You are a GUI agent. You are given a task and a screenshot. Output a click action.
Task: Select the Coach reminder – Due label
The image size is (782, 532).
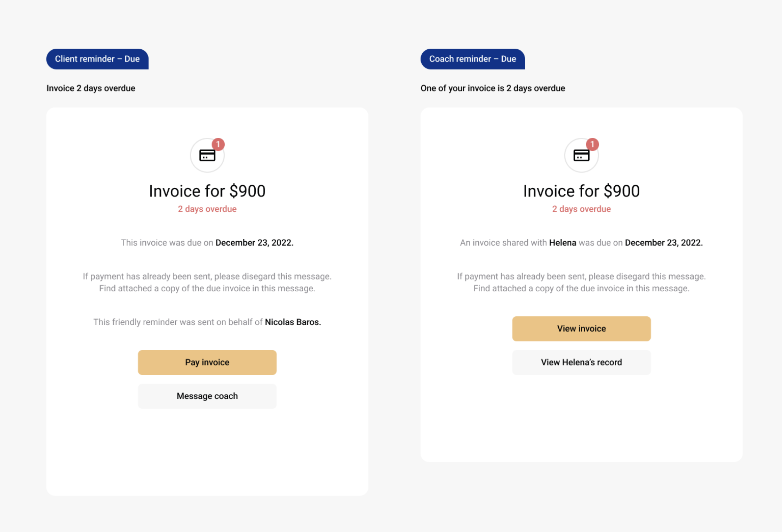coord(472,59)
